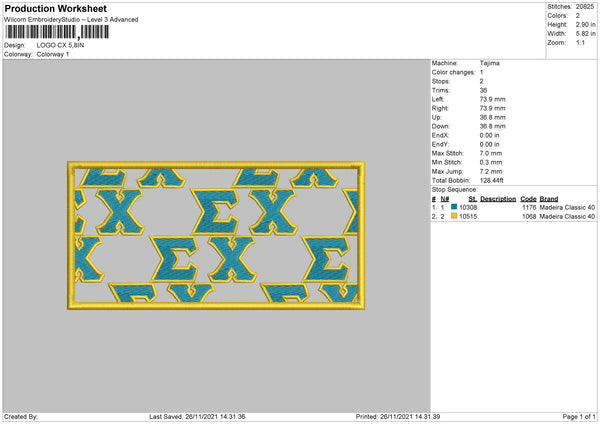Click the Zoom value 1:1

(x=580, y=43)
